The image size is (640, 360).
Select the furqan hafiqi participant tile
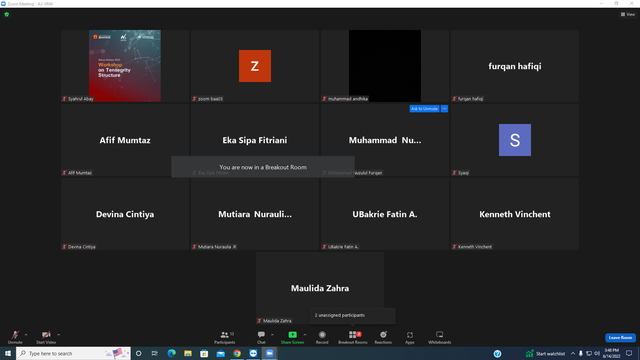click(515, 66)
